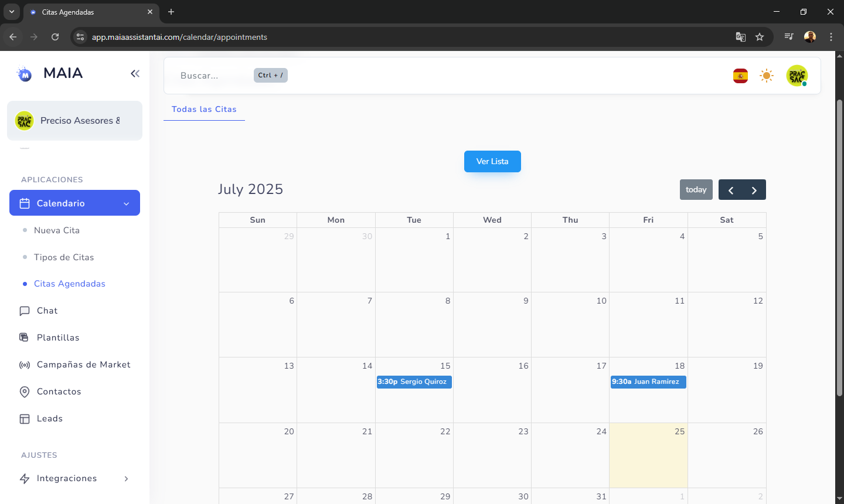Image resolution: width=844 pixels, height=504 pixels.
Task: Open Plantillas in the sidebar
Action: tap(57, 338)
